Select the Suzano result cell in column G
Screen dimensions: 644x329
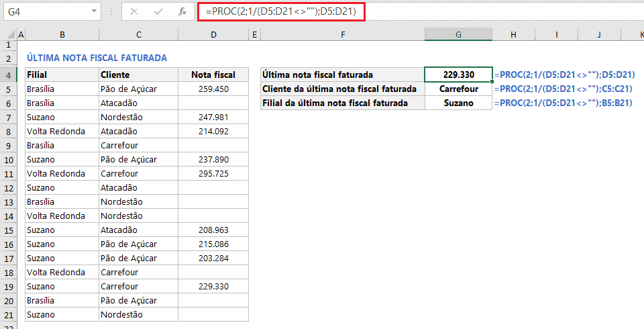pos(458,103)
